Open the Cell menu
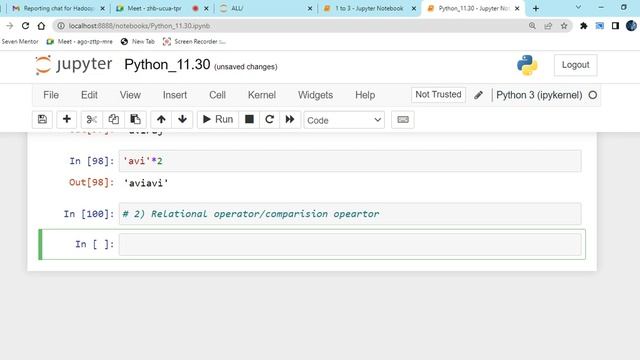The height and width of the screenshot is (360, 640). pos(218,95)
